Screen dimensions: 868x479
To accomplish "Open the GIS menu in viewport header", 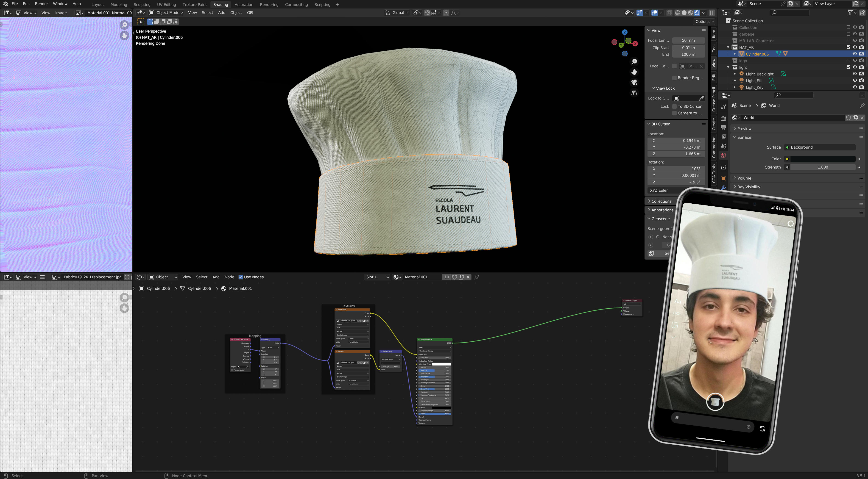I will click(x=250, y=13).
